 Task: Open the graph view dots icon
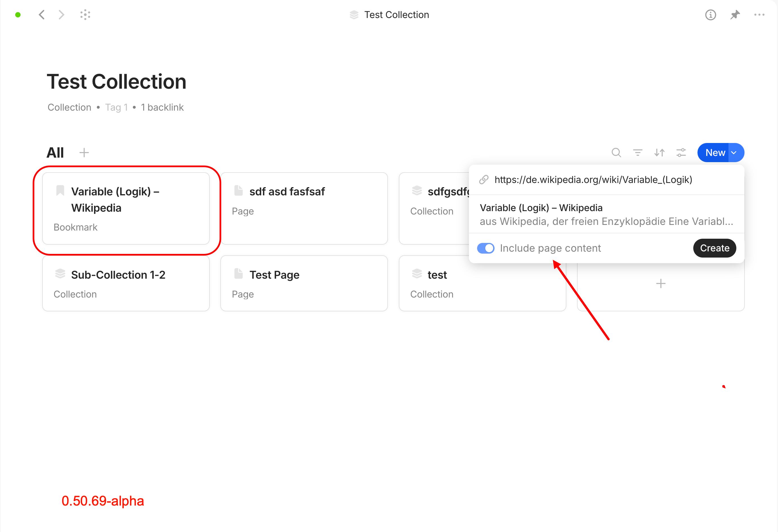(85, 15)
